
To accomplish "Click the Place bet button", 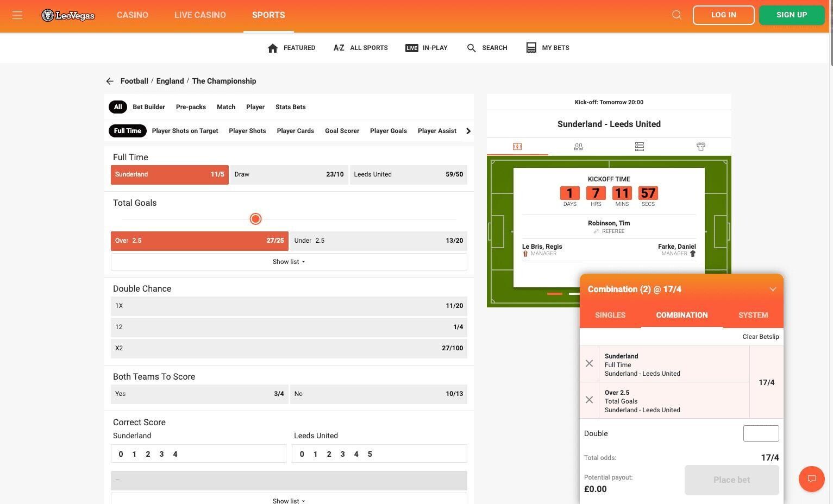I will (x=732, y=480).
